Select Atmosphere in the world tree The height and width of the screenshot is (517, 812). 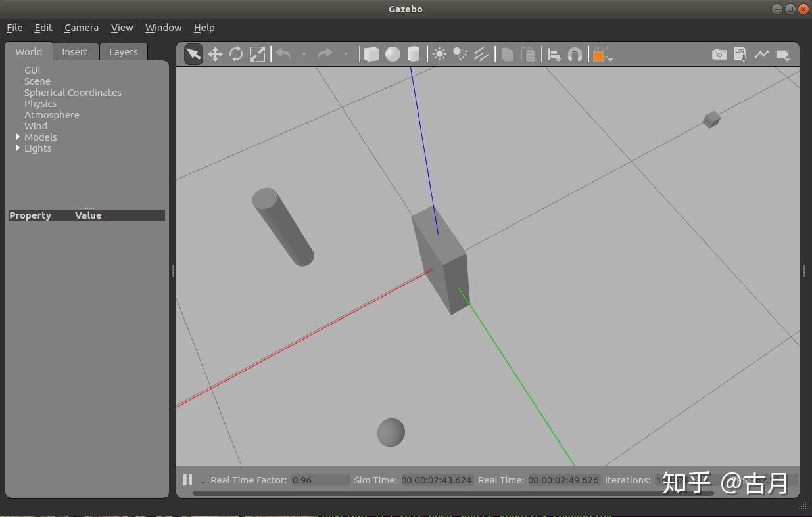(x=52, y=115)
